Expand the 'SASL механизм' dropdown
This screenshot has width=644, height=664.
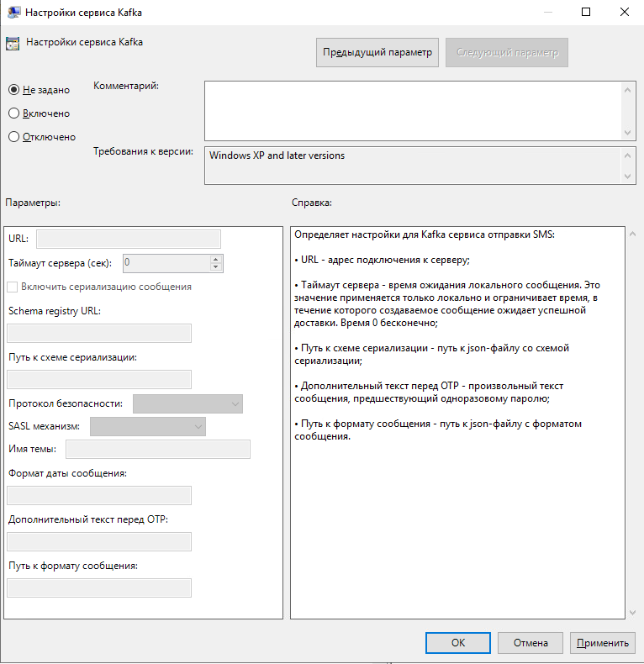pyautogui.click(x=147, y=427)
